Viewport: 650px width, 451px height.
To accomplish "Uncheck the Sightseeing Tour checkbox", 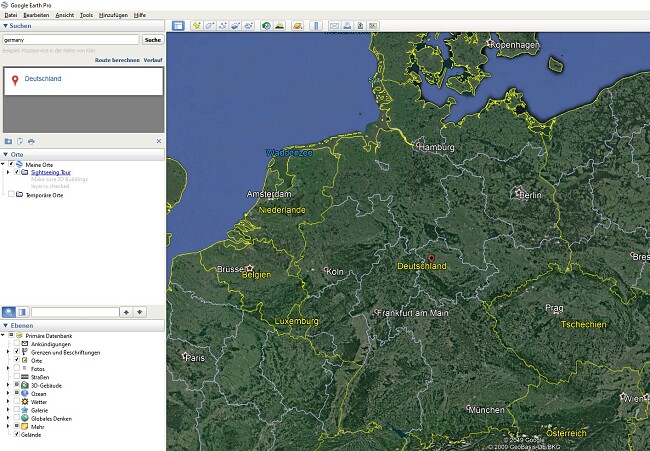I will 17,172.
